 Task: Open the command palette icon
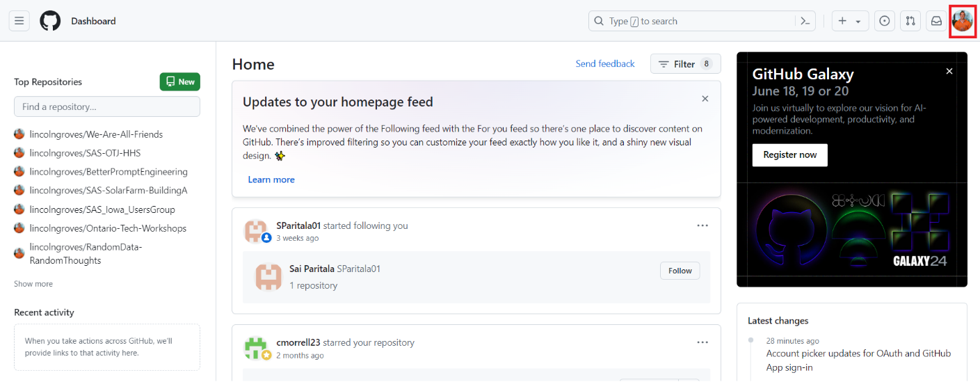805,21
